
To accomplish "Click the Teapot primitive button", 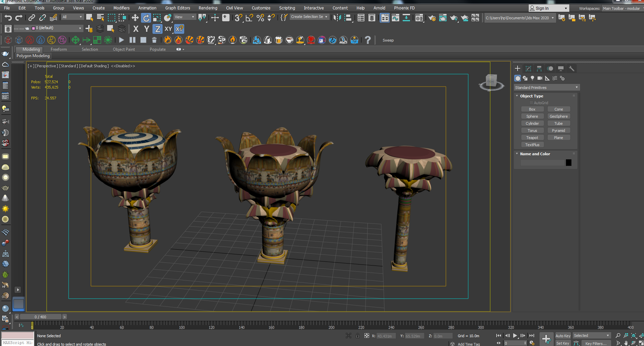I will tap(532, 138).
